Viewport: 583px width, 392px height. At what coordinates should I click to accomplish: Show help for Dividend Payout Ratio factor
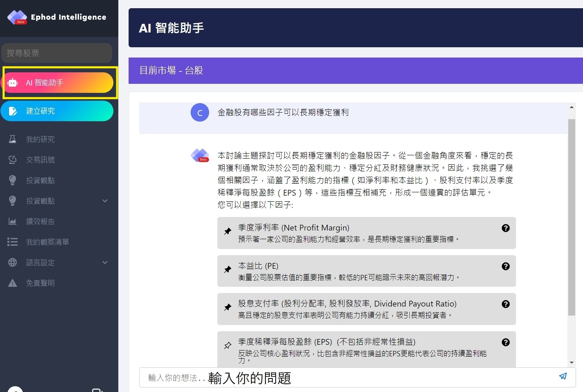click(506, 304)
